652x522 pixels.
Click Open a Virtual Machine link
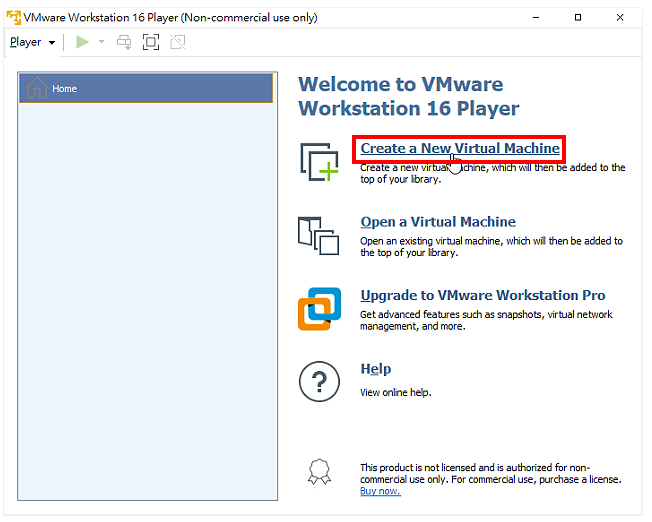point(438,222)
